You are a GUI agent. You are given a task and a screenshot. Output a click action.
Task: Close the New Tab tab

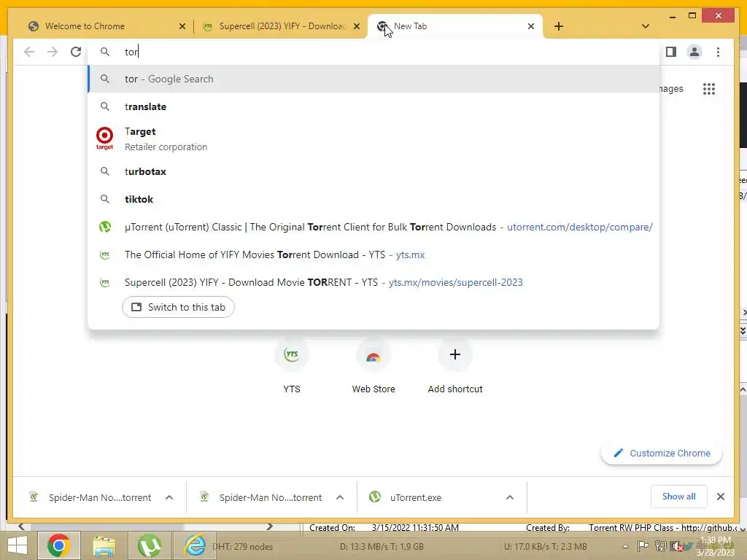531,26
